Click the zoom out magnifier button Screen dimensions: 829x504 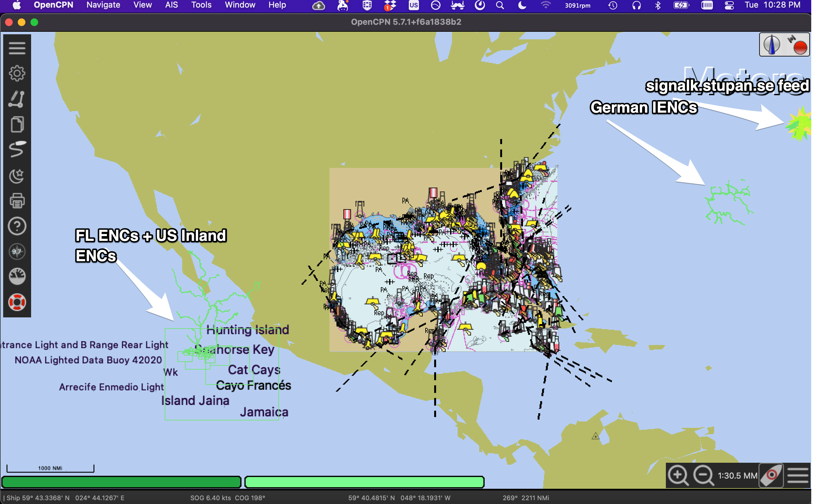tap(703, 475)
